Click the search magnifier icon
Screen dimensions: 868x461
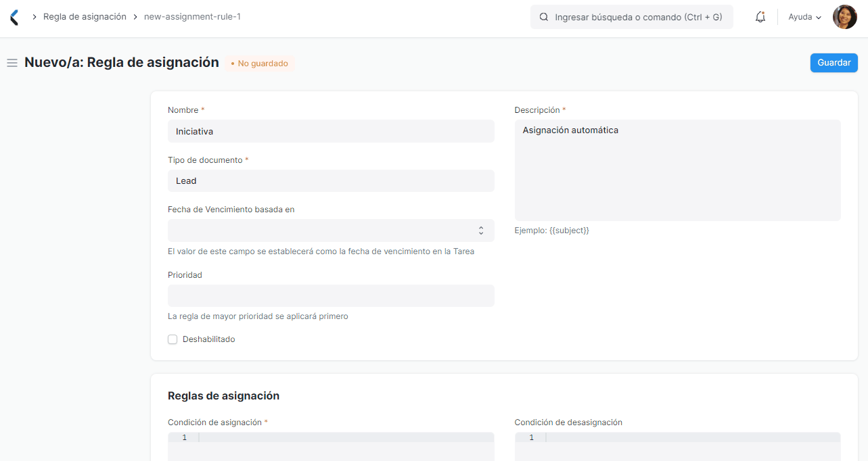[x=543, y=17]
